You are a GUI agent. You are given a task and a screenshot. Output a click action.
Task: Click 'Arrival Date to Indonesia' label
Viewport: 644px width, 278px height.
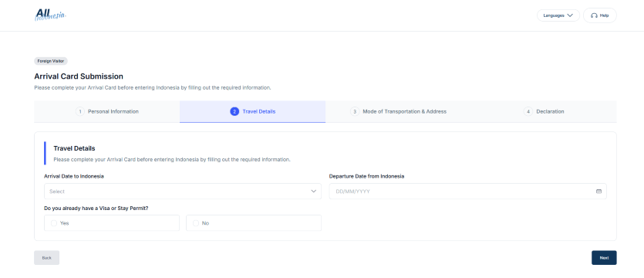[74, 176]
